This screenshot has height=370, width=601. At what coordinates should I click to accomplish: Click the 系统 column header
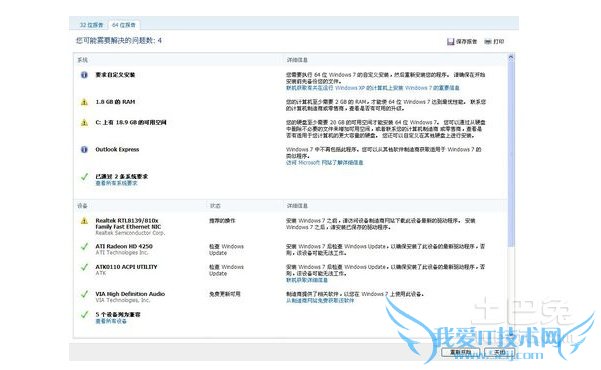[82, 60]
